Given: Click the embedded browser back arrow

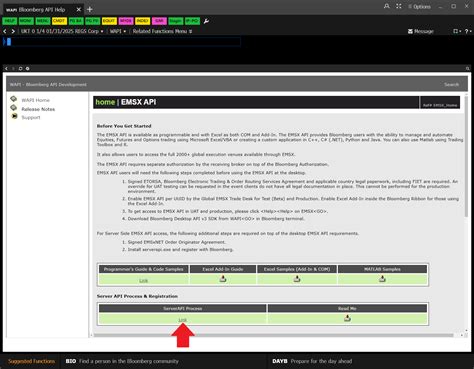Looking at the screenshot, I should (6, 68).
